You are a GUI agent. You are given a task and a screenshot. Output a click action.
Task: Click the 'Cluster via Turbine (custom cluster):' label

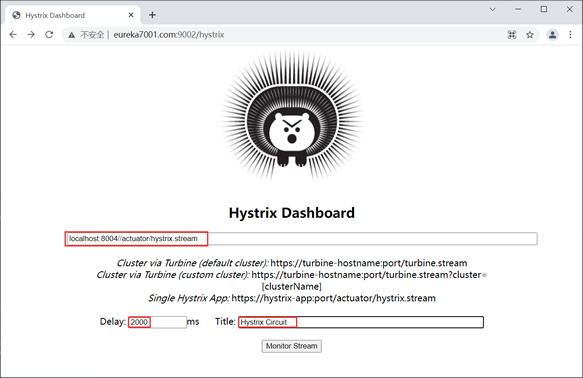(x=173, y=275)
